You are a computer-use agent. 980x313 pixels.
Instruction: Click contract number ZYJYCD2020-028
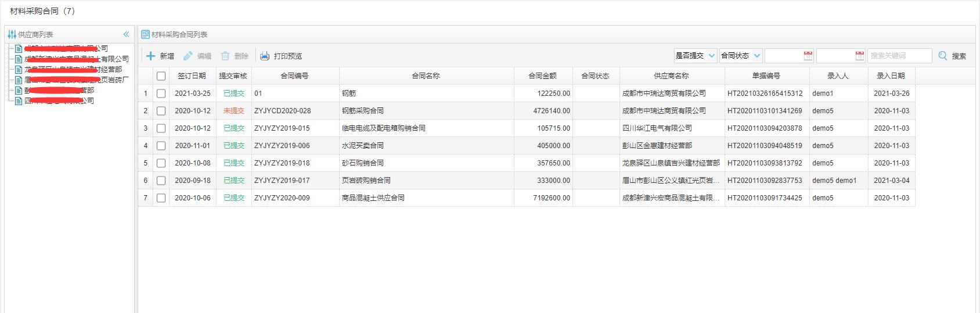283,111
